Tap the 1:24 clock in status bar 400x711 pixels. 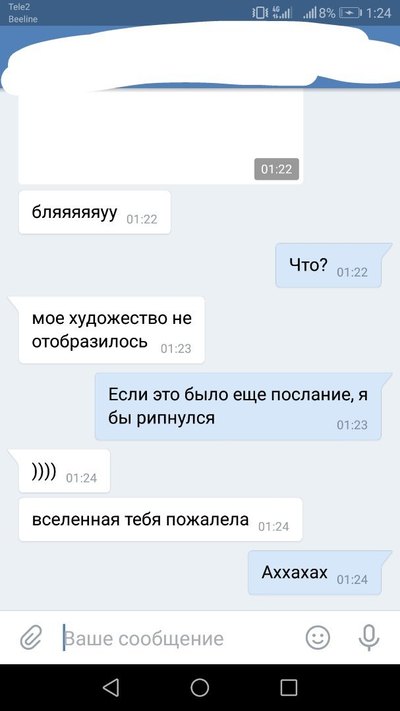[x=378, y=13]
